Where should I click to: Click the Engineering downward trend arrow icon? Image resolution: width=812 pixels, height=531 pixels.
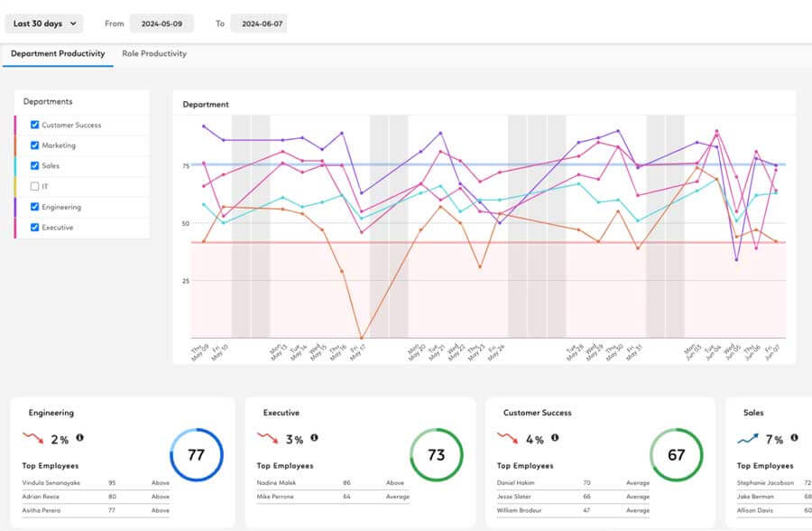tap(32, 439)
